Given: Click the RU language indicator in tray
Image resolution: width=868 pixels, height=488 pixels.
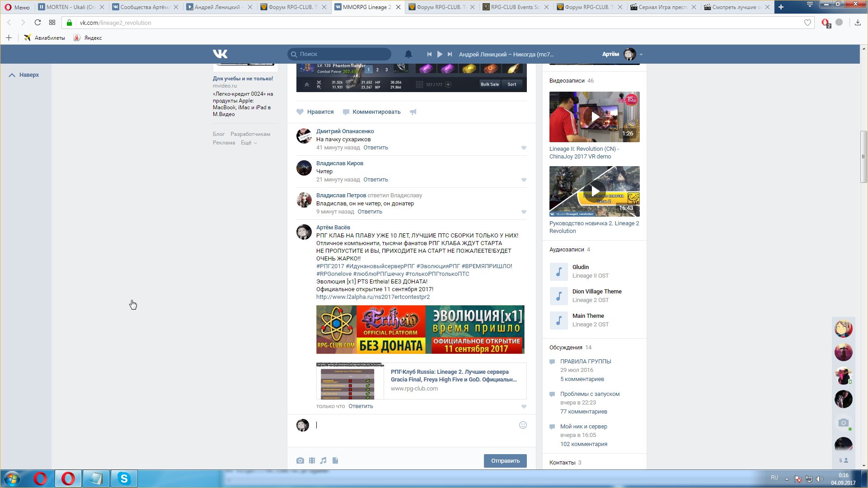Looking at the screenshot, I should click(x=774, y=478).
